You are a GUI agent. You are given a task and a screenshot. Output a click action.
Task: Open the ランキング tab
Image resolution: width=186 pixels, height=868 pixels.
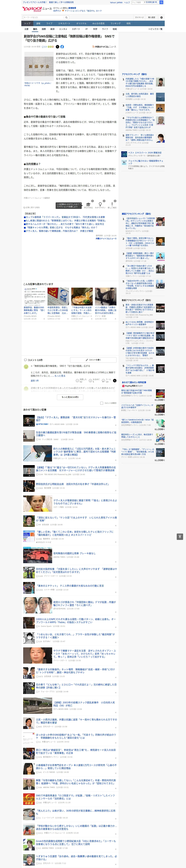tap(115, 24)
